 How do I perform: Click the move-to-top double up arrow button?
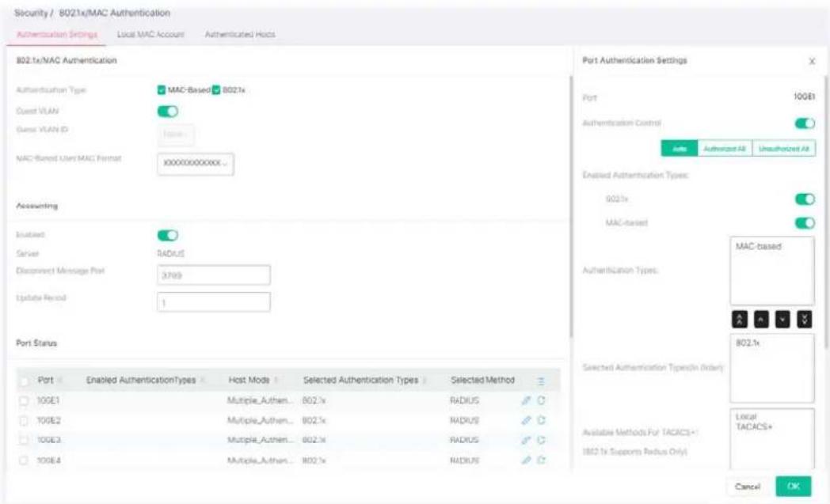point(740,319)
